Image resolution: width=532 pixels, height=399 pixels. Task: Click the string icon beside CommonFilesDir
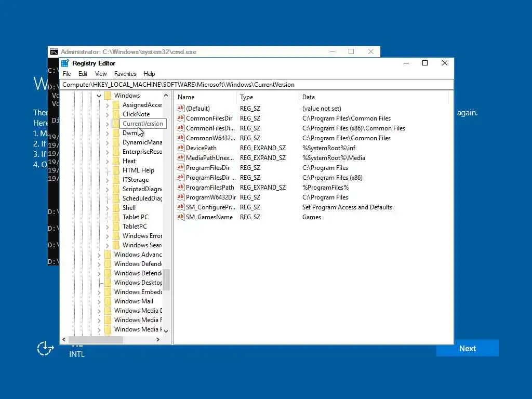pos(180,118)
